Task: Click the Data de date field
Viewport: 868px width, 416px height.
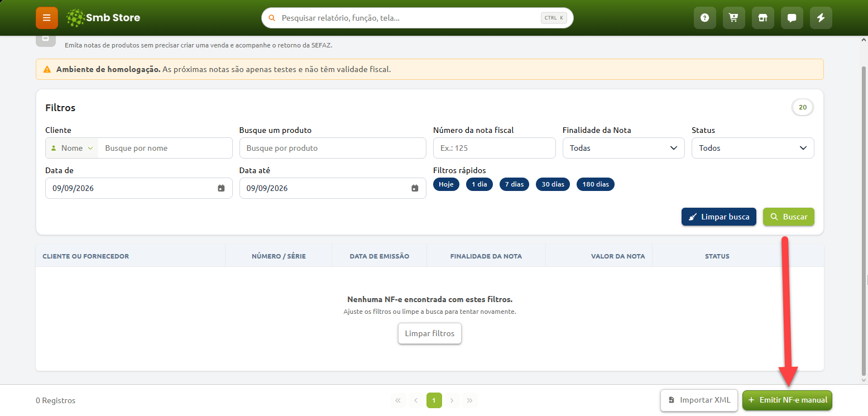Action: [139, 188]
